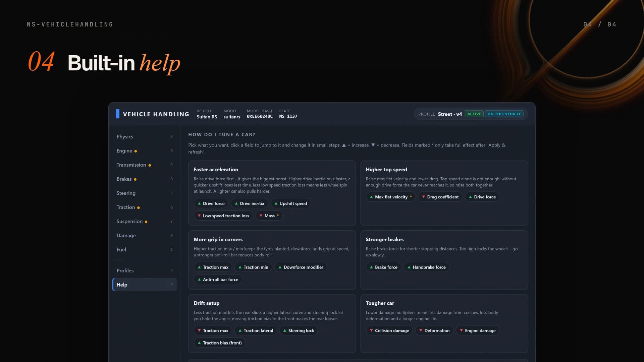Click the blue Vehicle Handling logo bar

[x=117, y=114]
